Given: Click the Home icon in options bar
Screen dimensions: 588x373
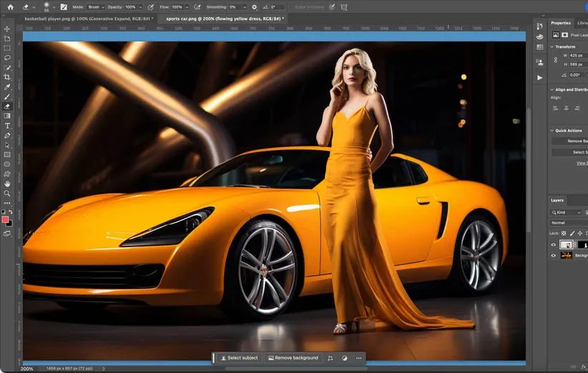Looking at the screenshot, I should (x=10, y=7).
